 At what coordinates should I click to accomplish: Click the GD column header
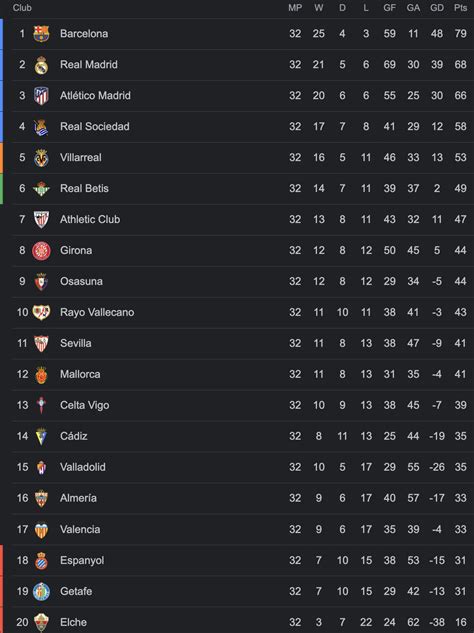point(437,8)
